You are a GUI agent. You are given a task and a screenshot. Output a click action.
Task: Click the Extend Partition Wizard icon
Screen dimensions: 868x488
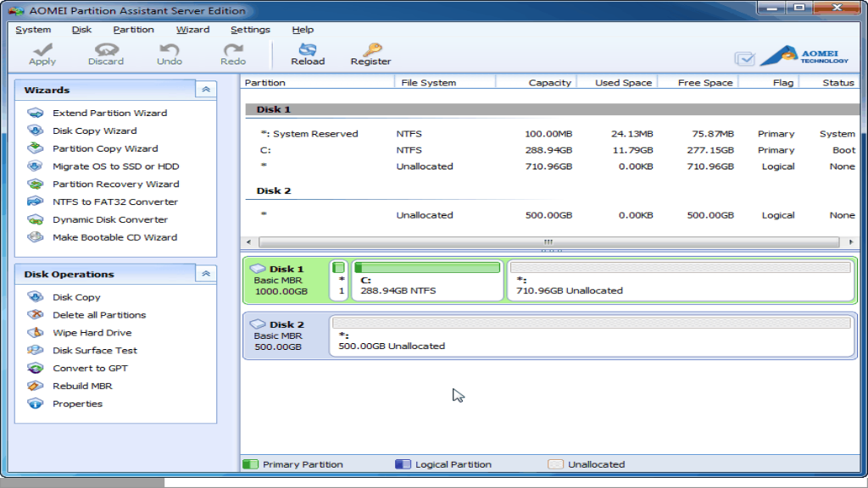pyautogui.click(x=36, y=113)
